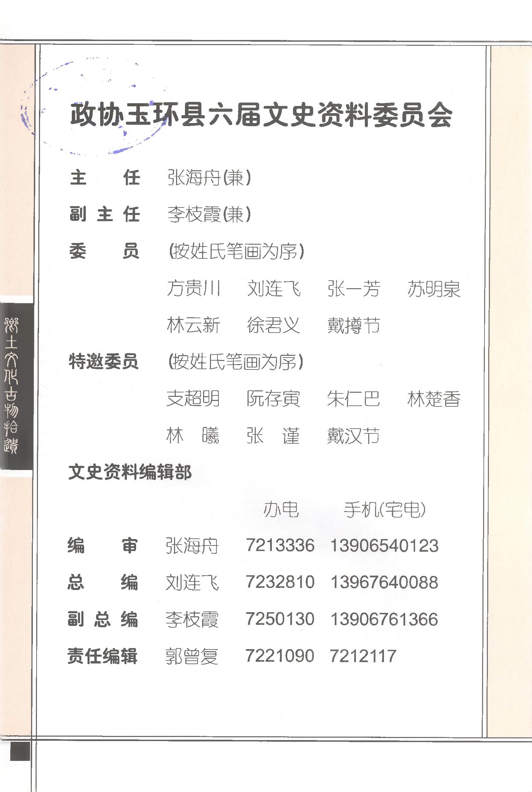The image size is (532, 792).
Task: Click invited member name 林楚香
Action: pyautogui.click(x=434, y=399)
